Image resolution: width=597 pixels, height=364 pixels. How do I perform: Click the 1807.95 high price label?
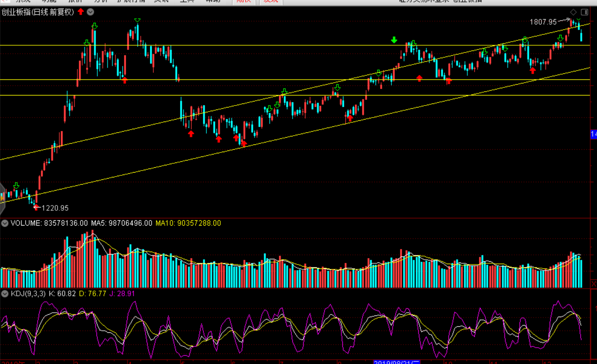tap(543, 22)
